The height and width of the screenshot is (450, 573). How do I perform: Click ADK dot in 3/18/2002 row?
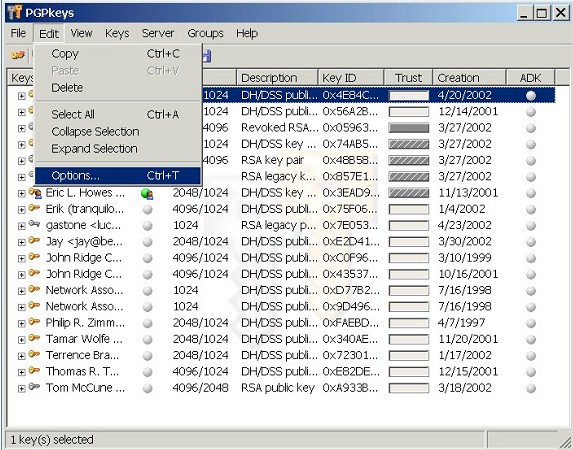pyautogui.click(x=531, y=388)
